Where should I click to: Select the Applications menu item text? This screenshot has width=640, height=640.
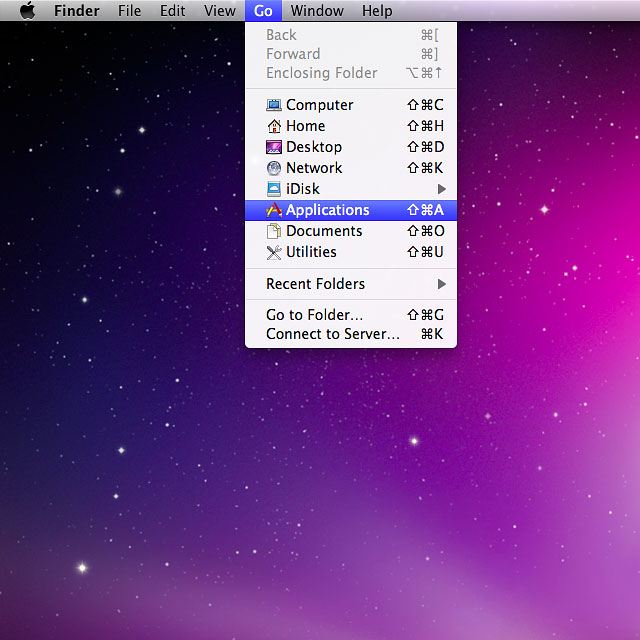(x=328, y=210)
